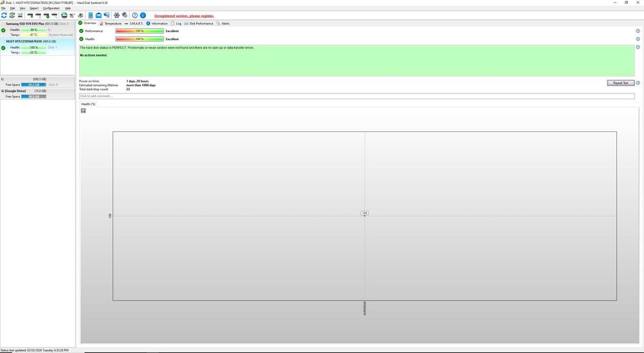Click the 'Click to add comment' field
The width and height of the screenshot is (644, 353).
pyautogui.click(x=357, y=96)
